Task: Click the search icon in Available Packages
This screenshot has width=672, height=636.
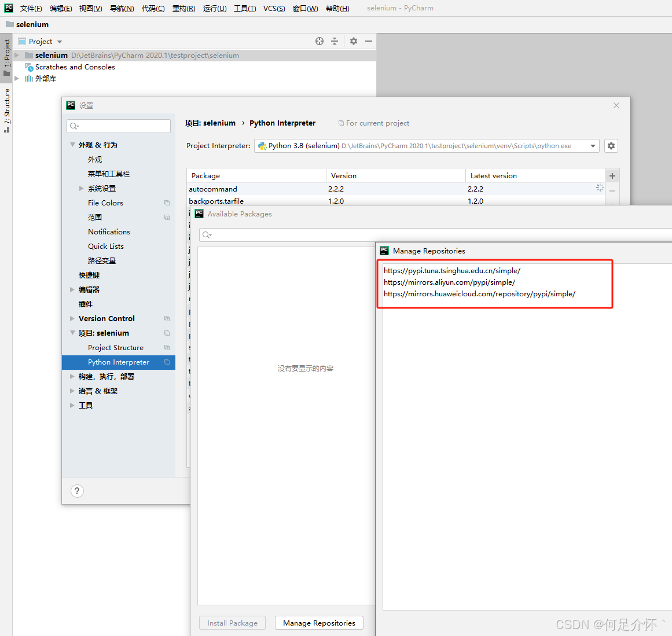Action: coord(207,235)
